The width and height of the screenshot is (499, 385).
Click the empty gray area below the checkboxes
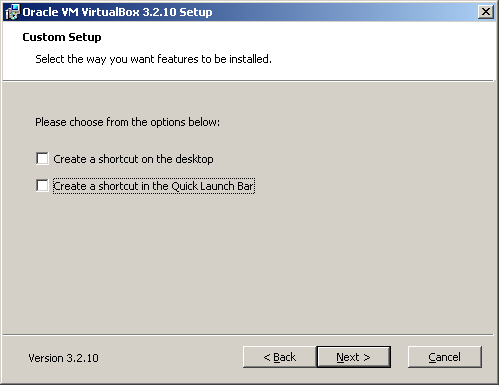coord(248,263)
